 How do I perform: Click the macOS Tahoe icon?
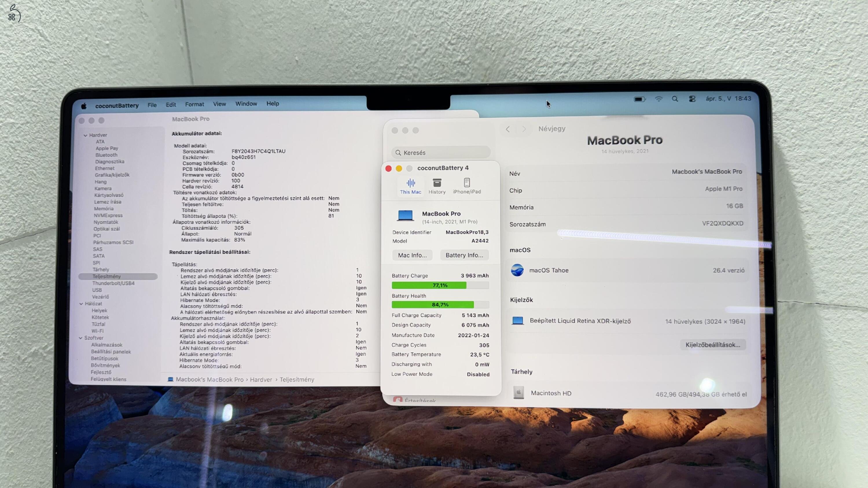point(517,270)
